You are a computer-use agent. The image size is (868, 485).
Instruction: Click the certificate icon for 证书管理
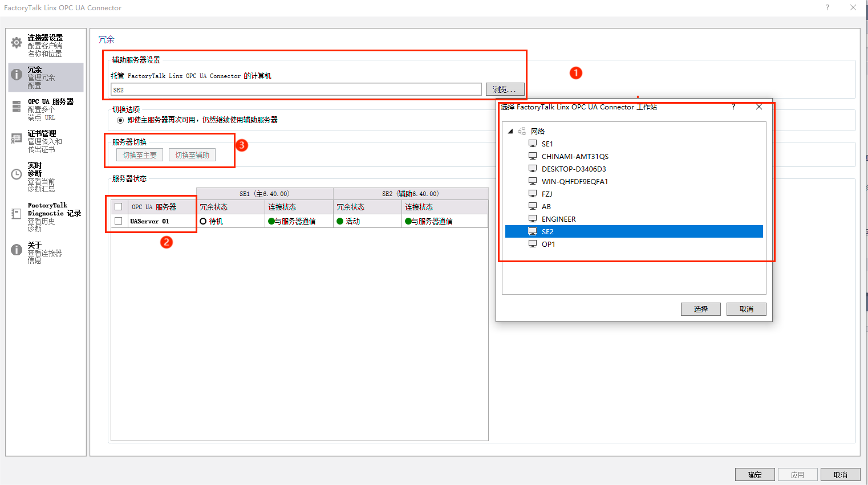(x=17, y=138)
